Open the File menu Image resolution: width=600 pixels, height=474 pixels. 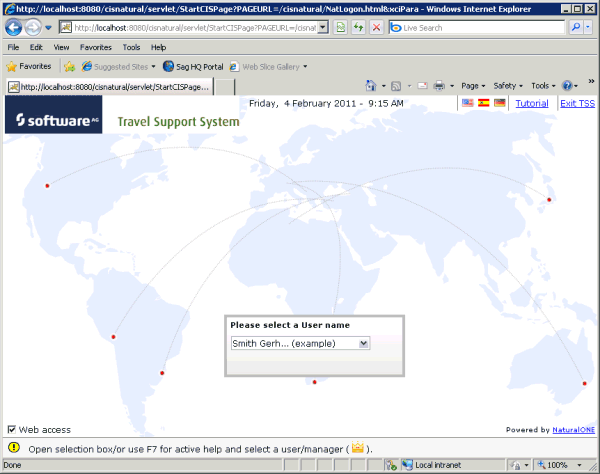(13, 47)
